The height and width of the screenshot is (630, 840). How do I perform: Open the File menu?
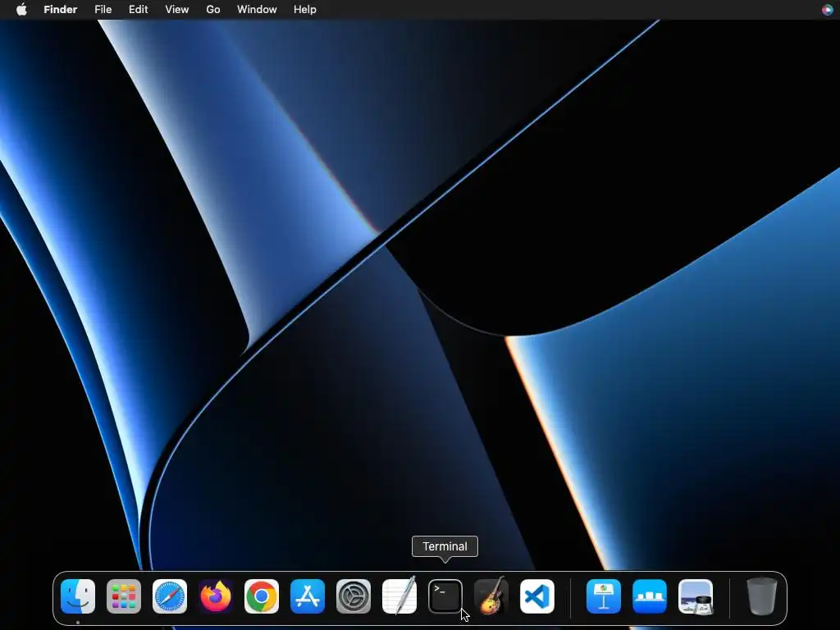pyautogui.click(x=103, y=10)
